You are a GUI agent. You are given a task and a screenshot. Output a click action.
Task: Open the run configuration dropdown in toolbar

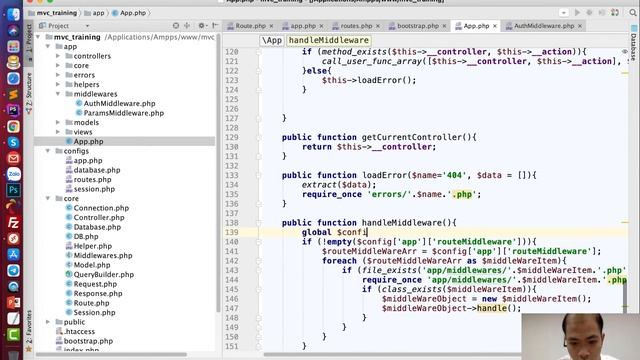pyautogui.click(x=564, y=13)
